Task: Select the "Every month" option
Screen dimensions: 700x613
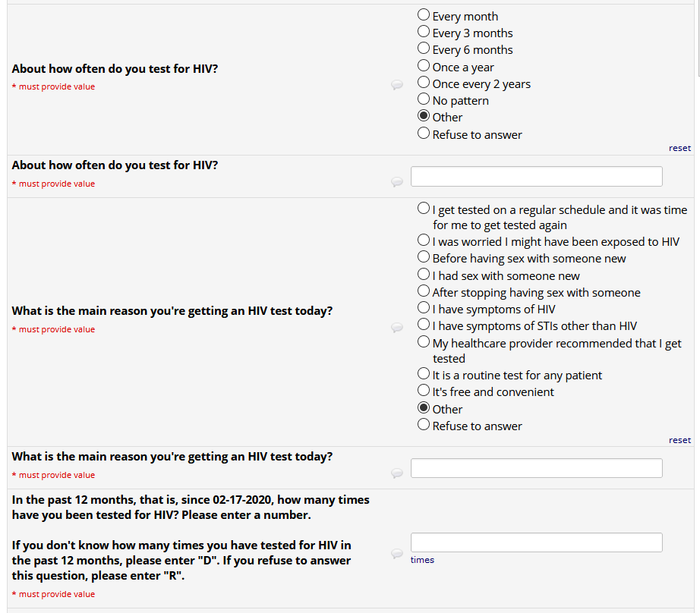Action: [x=424, y=16]
